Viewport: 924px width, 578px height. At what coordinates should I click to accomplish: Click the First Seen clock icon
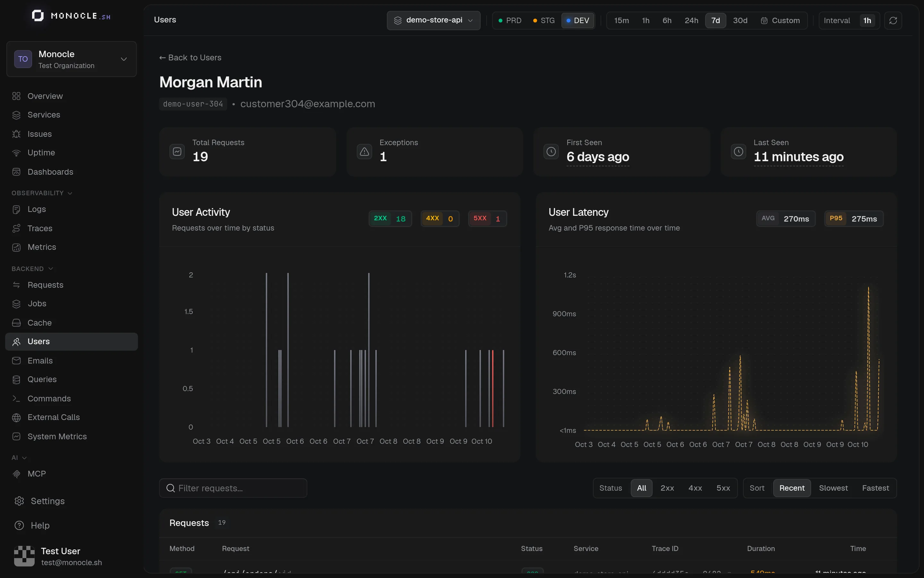pos(551,152)
